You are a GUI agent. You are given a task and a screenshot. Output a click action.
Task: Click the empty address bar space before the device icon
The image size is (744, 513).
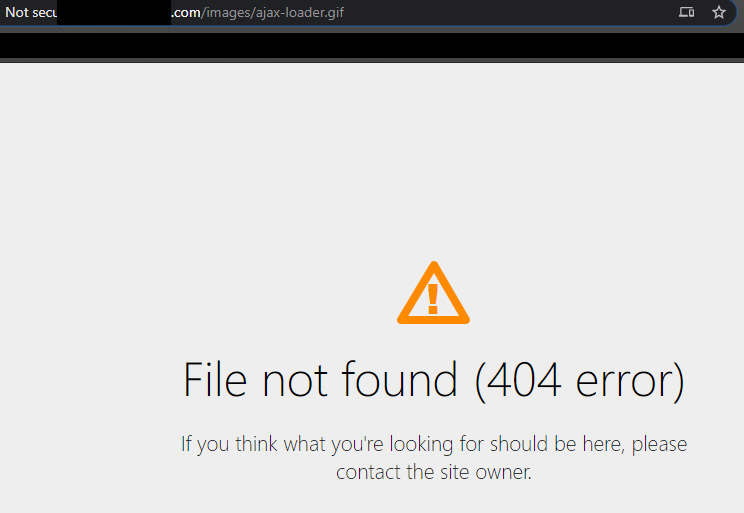tap(508, 12)
